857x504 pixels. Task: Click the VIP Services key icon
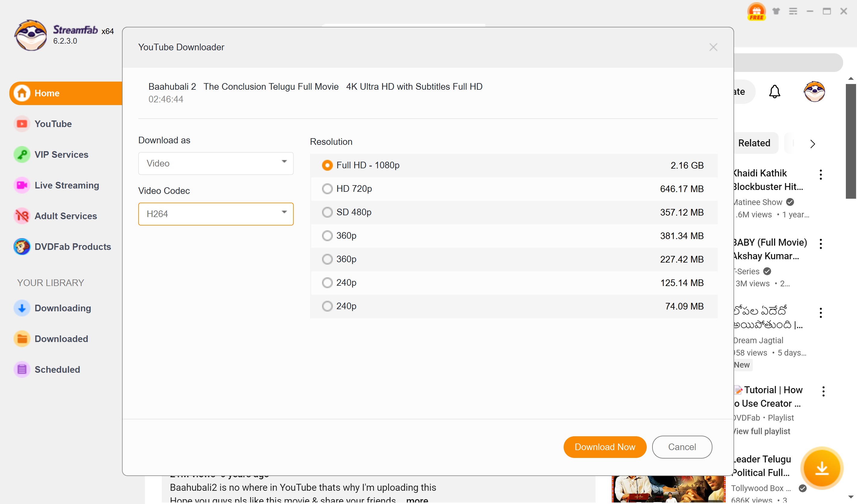coord(22,154)
